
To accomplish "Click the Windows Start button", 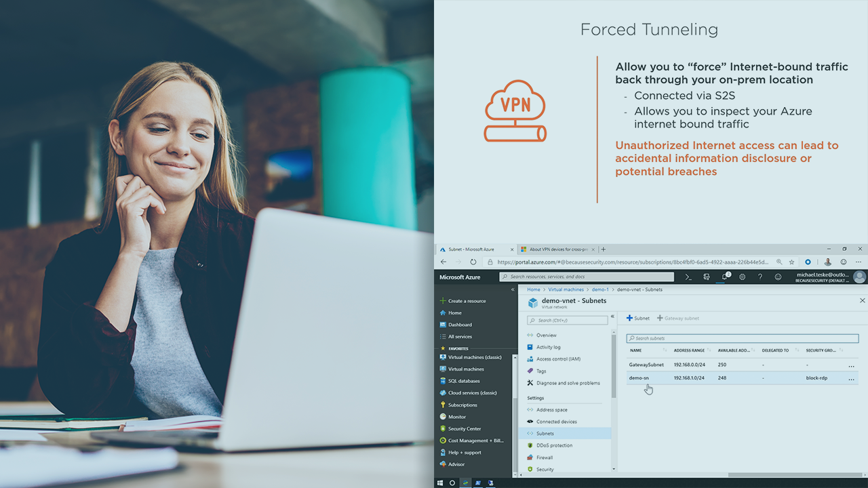I will (439, 483).
